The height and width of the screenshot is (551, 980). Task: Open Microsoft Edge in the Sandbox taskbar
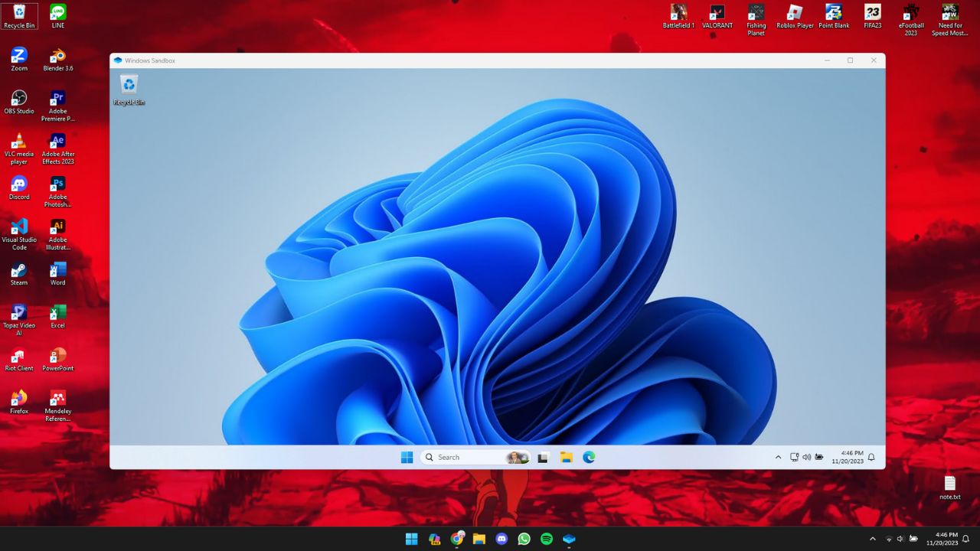click(589, 458)
